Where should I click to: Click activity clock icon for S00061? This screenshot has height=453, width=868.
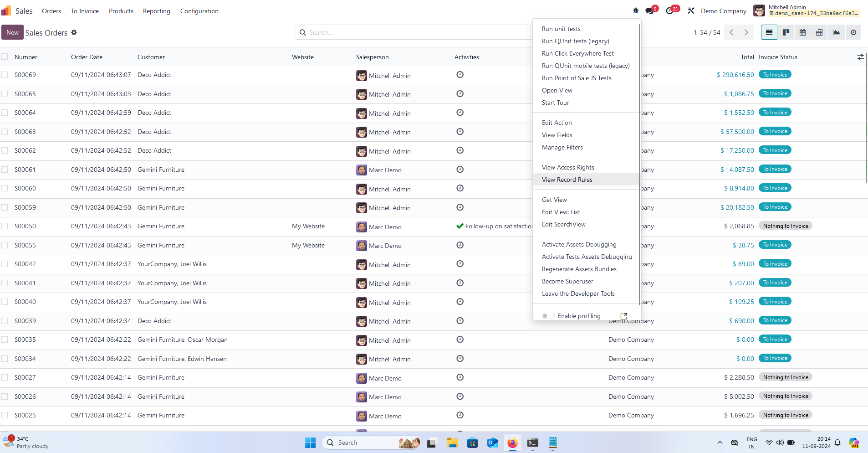coord(460,169)
